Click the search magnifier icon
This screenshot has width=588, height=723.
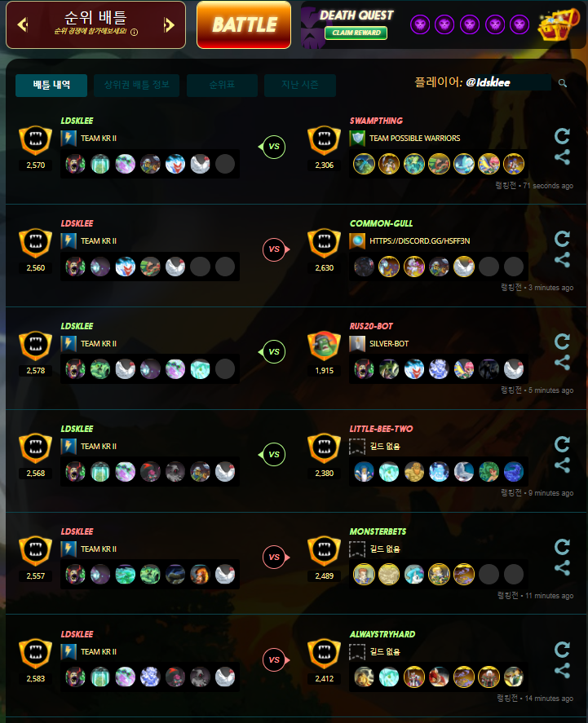coord(562,83)
